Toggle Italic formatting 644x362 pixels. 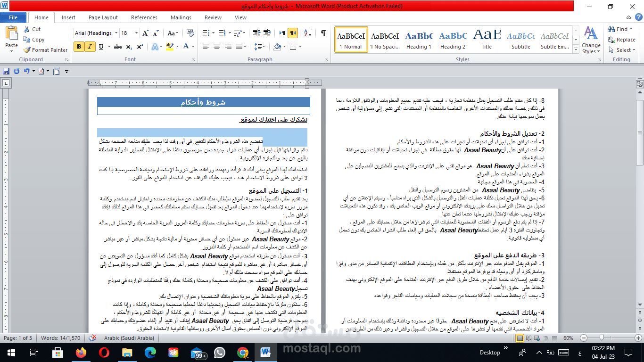[89, 47]
